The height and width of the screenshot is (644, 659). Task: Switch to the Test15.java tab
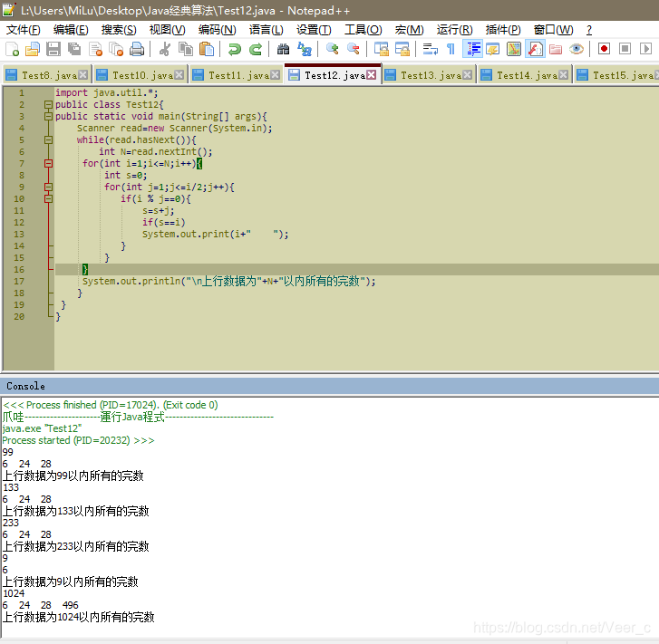click(x=617, y=75)
